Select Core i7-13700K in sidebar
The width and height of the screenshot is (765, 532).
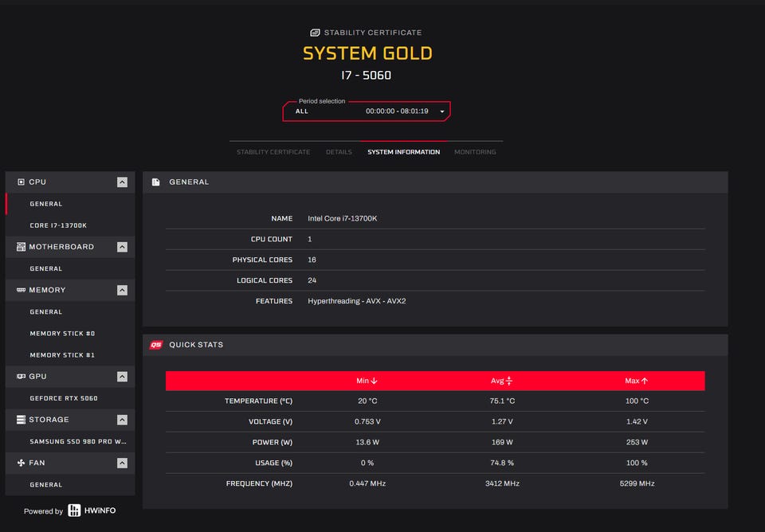click(x=58, y=225)
